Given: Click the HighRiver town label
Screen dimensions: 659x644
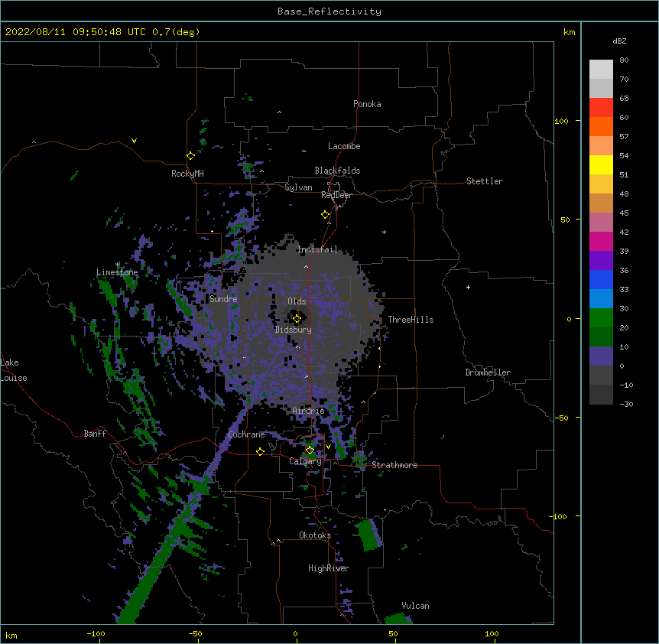Looking at the screenshot, I should [x=329, y=568].
